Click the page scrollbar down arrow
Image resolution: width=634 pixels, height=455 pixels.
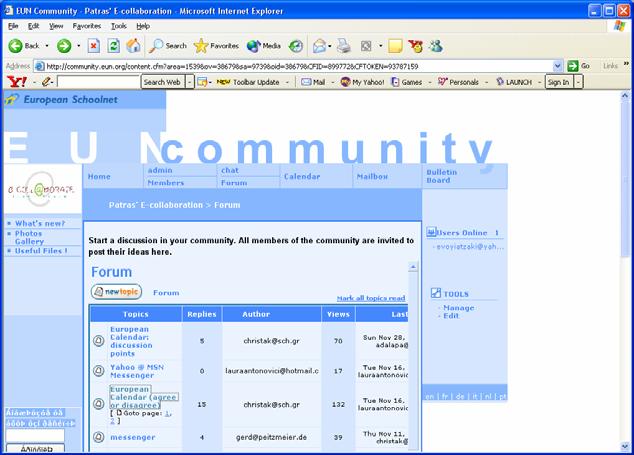point(625,445)
